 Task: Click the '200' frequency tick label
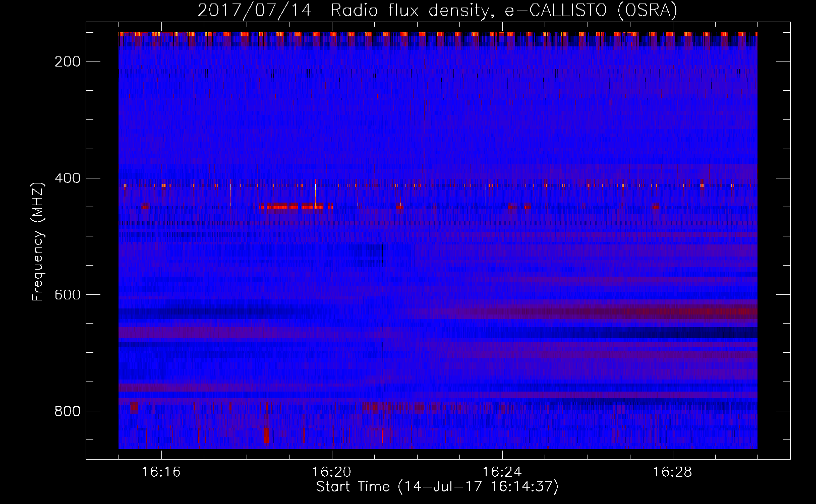pos(68,61)
